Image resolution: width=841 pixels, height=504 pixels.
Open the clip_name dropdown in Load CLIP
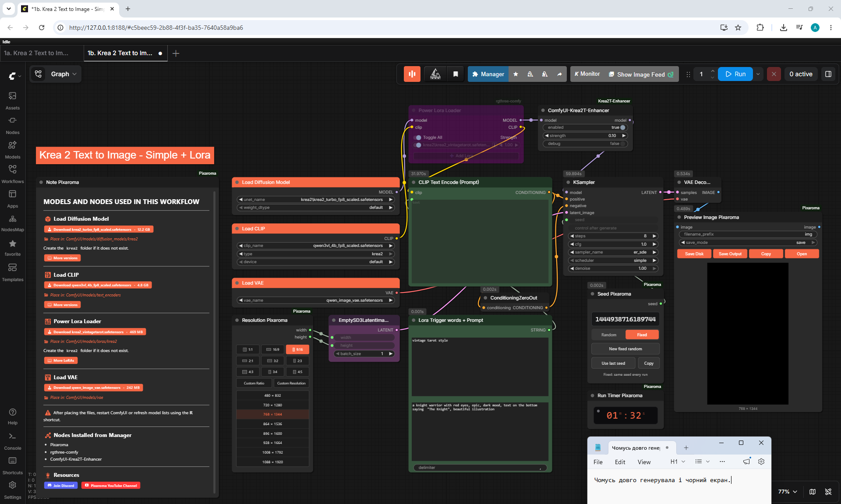[315, 246]
